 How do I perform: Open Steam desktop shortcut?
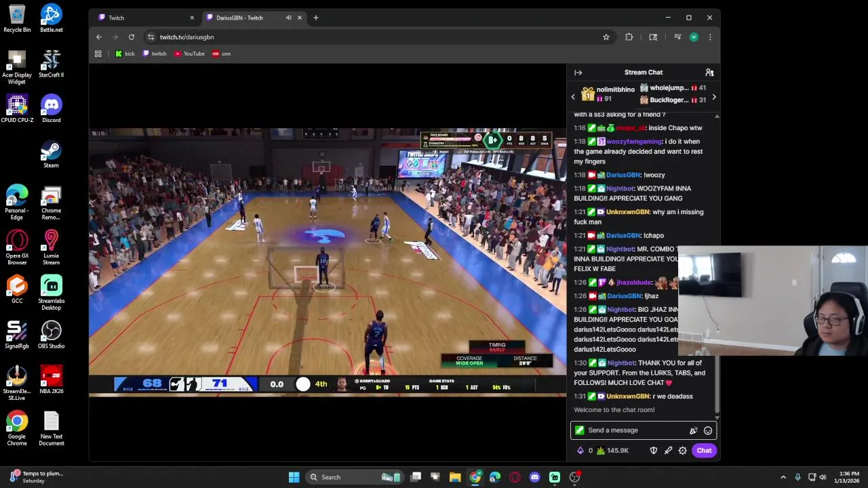click(x=51, y=154)
